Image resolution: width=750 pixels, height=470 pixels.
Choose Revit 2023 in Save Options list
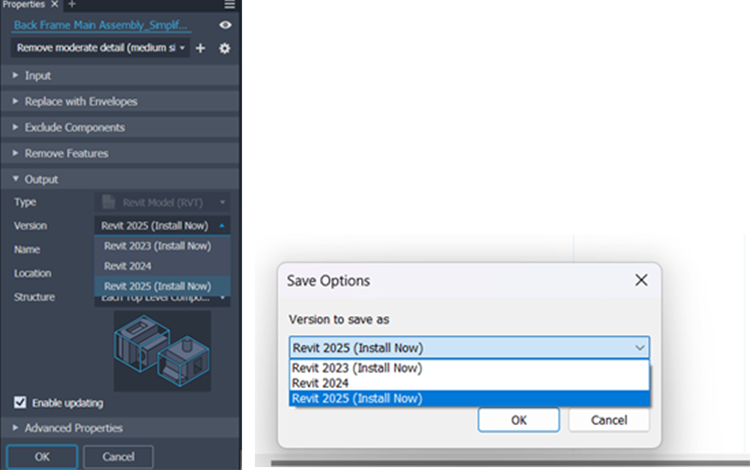click(x=469, y=368)
